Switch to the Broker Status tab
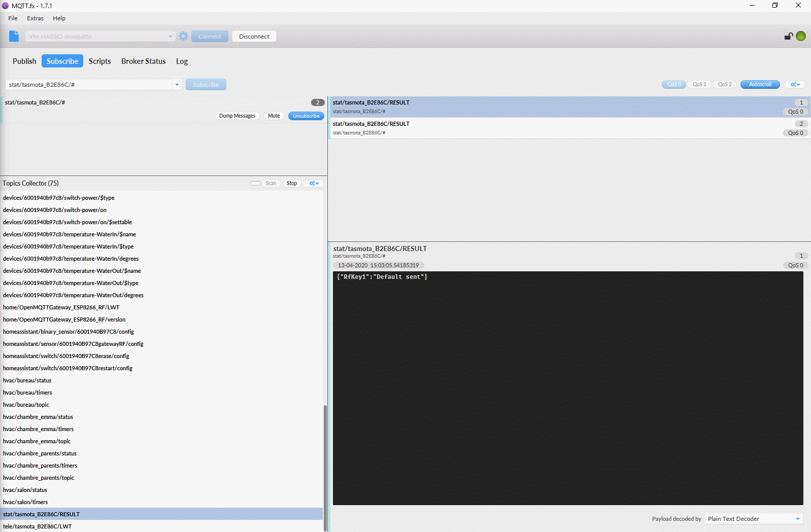Image resolution: width=811 pixels, height=532 pixels. (x=143, y=61)
